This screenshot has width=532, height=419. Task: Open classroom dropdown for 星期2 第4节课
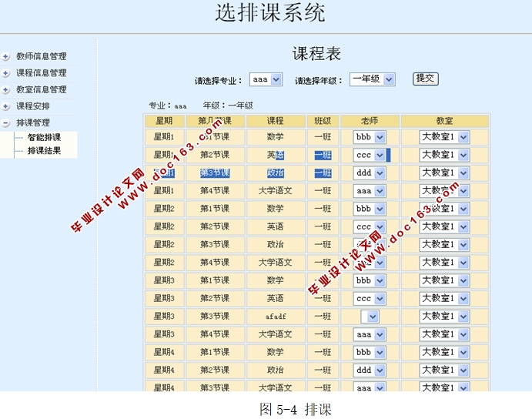(x=444, y=263)
